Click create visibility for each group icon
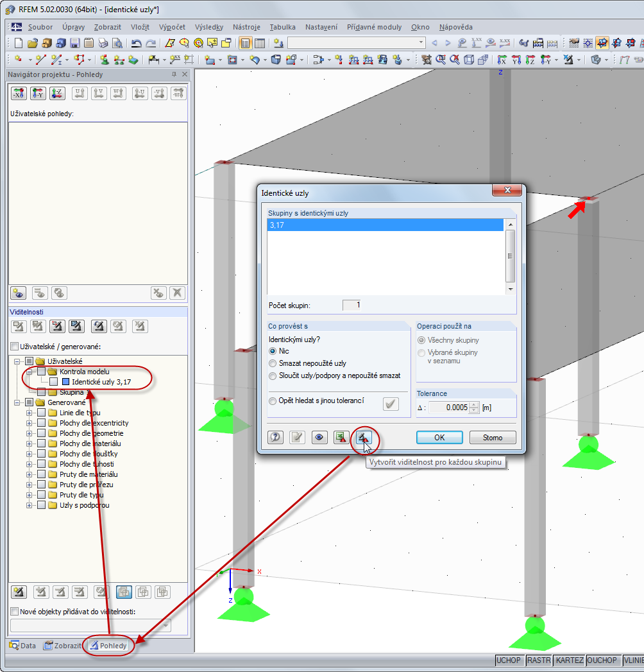 coord(364,437)
